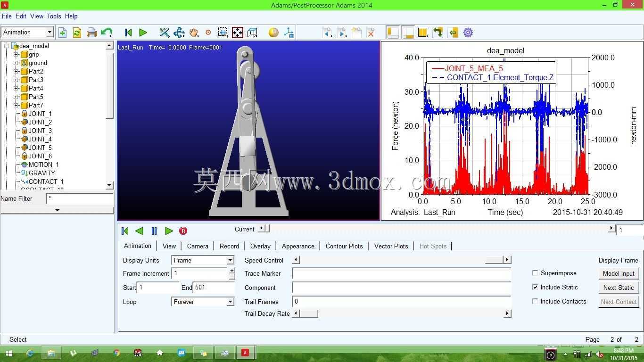Open the Edit menu

21,16
